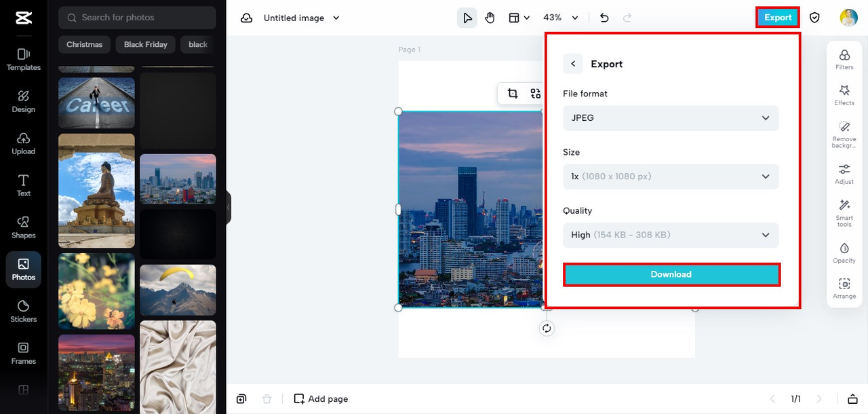The image size is (868, 414).
Task: Open Smart tools
Action: point(844,213)
